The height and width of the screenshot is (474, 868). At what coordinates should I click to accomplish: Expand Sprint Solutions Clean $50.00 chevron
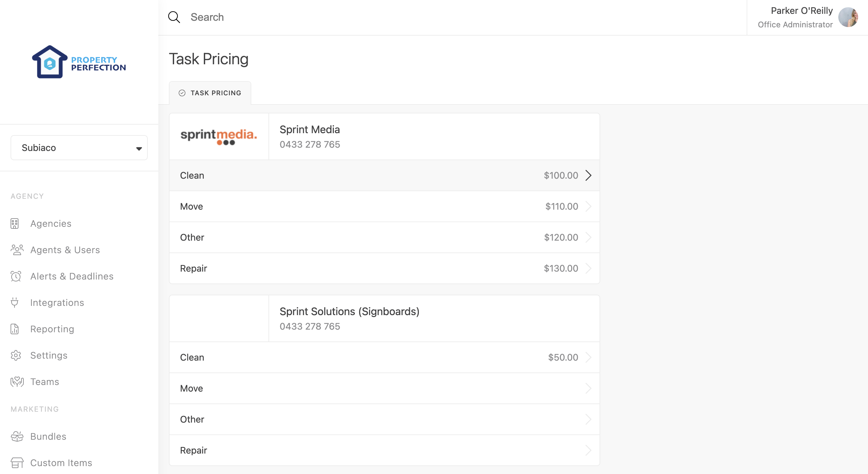click(588, 357)
